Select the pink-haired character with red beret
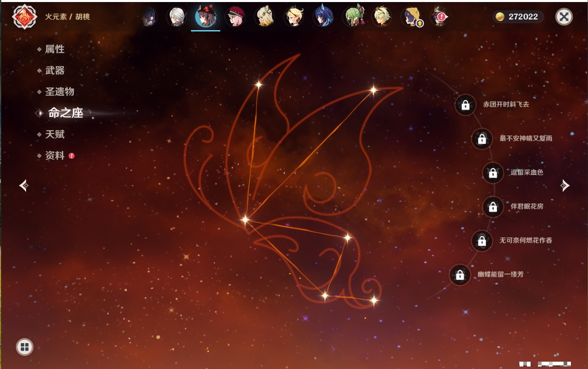 click(x=235, y=17)
